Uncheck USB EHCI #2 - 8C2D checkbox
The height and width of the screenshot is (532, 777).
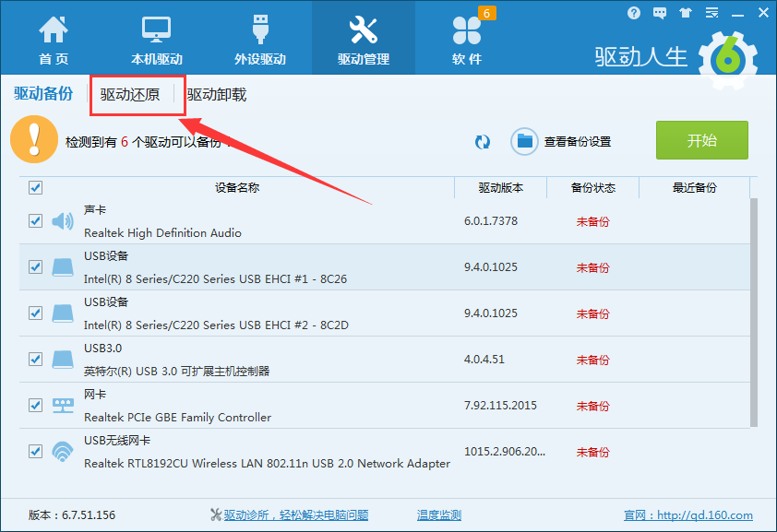coord(36,313)
